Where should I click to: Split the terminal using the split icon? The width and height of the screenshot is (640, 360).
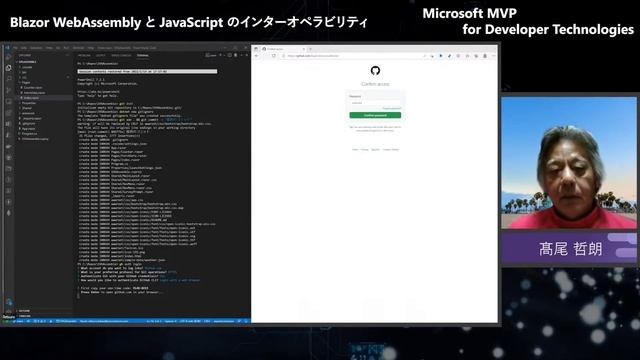coord(229,55)
